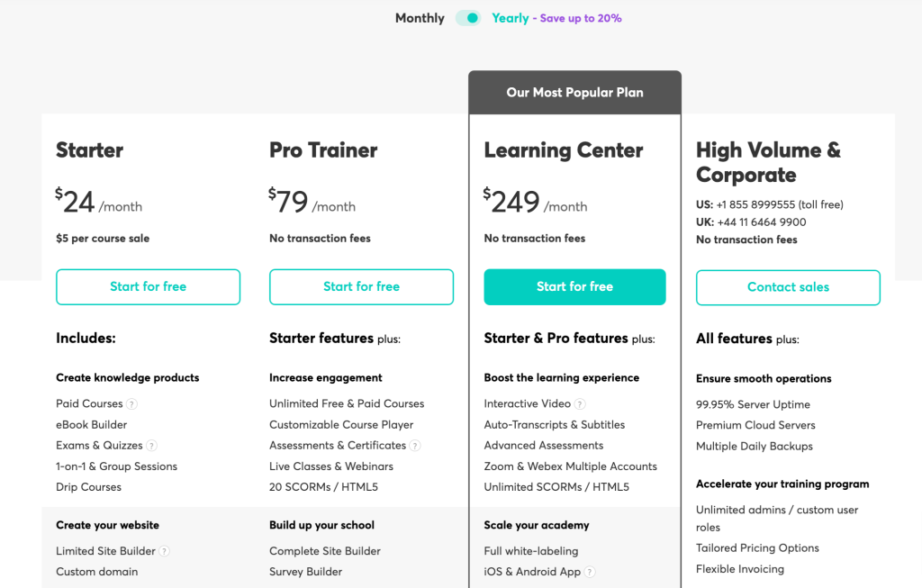Screen dimensions: 922x588
Task: Open help icon beside Assessments & Certificates
Action: coord(415,446)
